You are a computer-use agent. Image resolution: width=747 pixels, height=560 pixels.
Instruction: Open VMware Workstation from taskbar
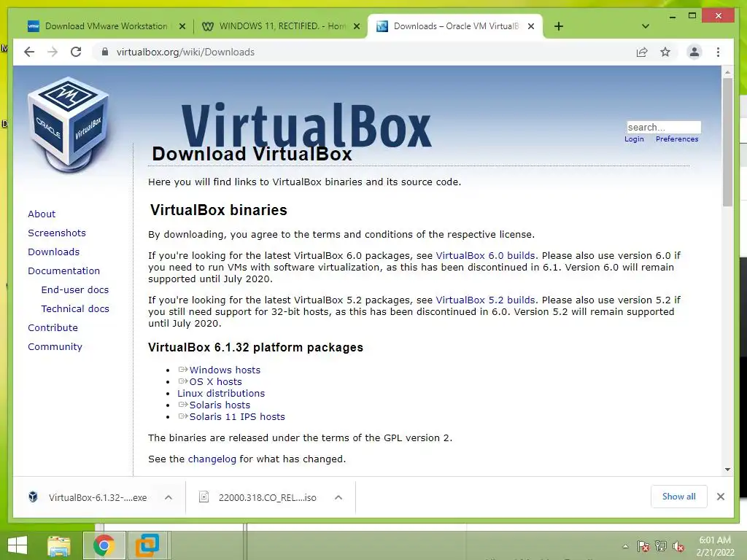147,545
